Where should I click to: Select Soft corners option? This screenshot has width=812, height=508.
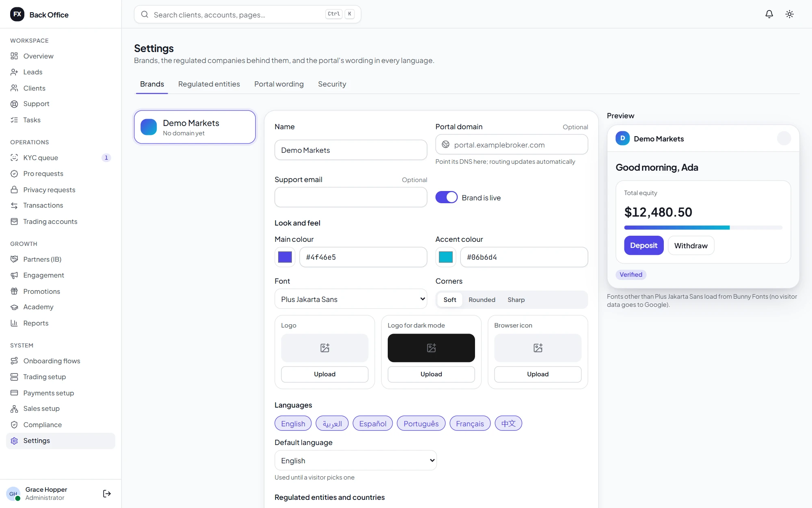[449, 300]
